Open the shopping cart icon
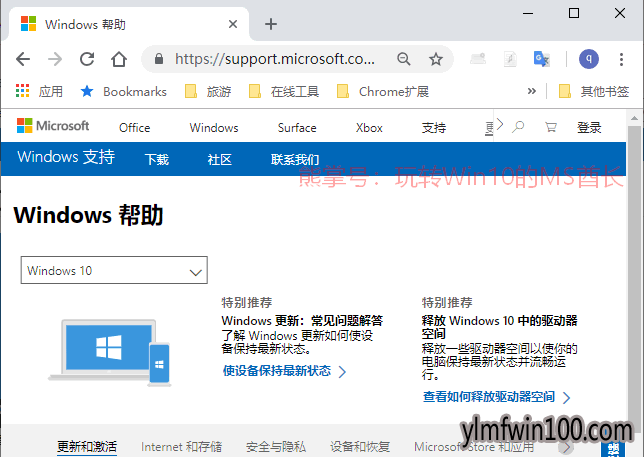Image resolution: width=644 pixels, height=457 pixels. point(551,127)
